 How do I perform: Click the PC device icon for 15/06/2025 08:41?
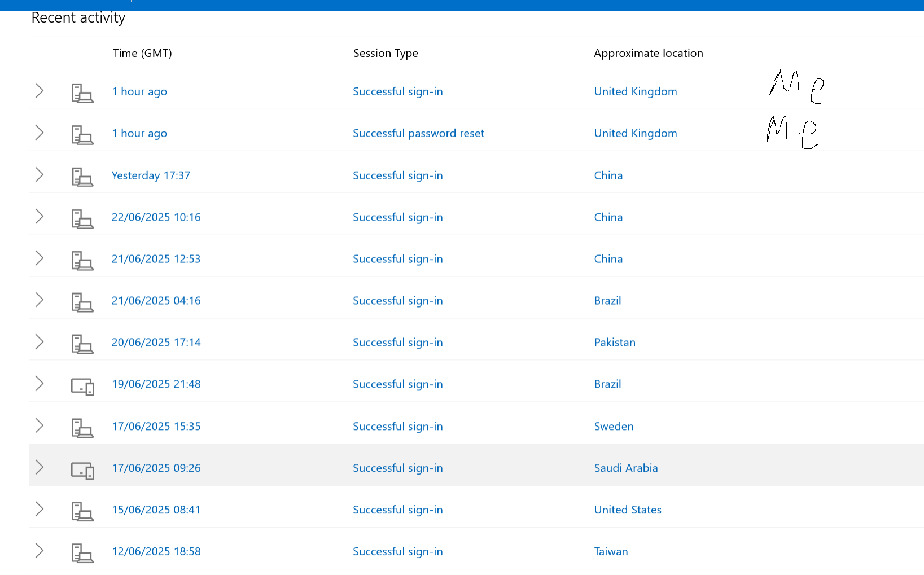pyautogui.click(x=82, y=511)
